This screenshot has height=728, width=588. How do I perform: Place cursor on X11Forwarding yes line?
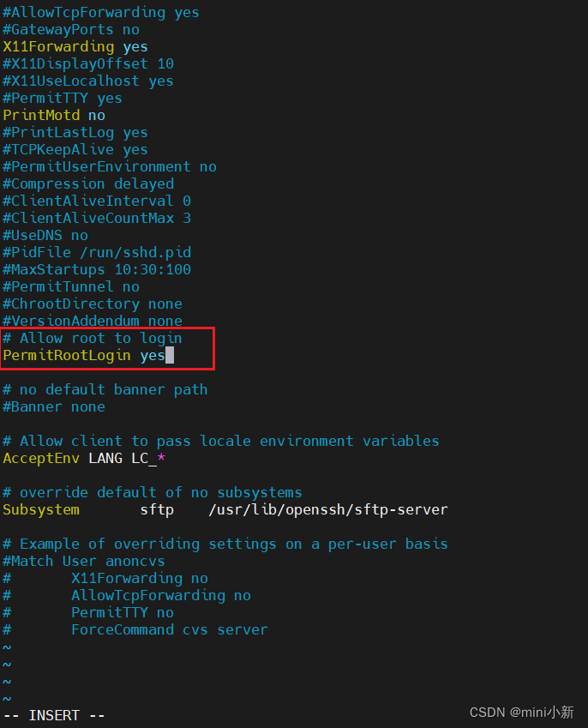click(75, 47)
